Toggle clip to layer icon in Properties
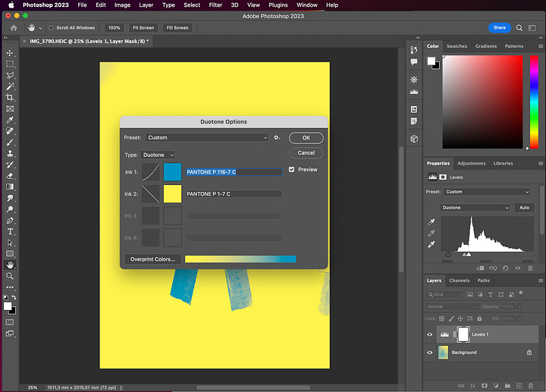Viewport: 546px width, 392px height. click(481, 268)
